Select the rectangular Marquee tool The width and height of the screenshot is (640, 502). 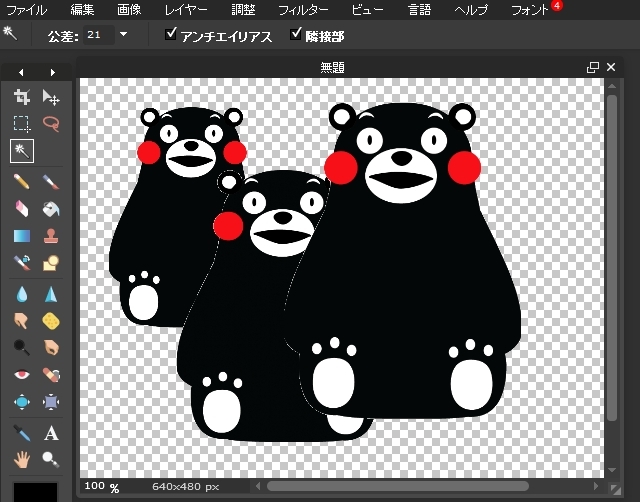click(22, 124)
